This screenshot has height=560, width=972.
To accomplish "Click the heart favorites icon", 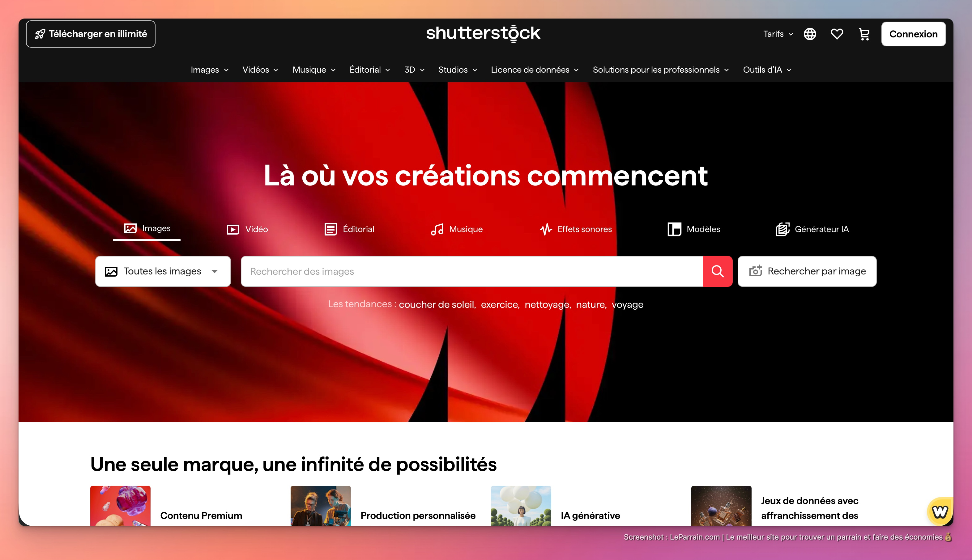I will coord(837,34).
